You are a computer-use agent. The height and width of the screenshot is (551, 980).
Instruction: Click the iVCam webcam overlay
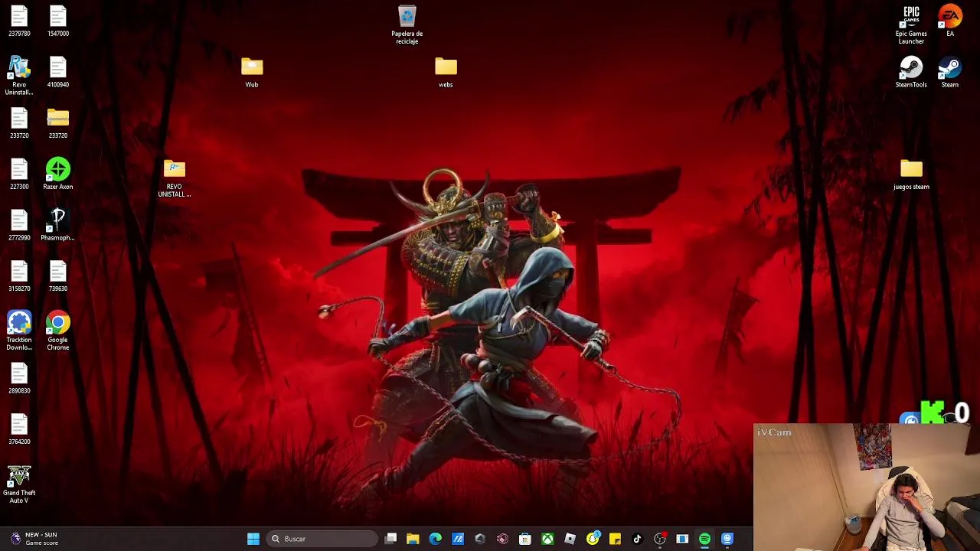(x=867, y=487)
